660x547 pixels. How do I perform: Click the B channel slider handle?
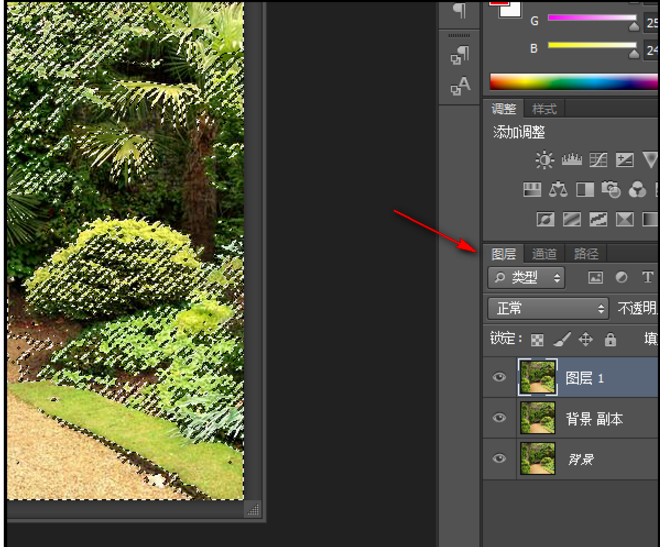point(633,54)
